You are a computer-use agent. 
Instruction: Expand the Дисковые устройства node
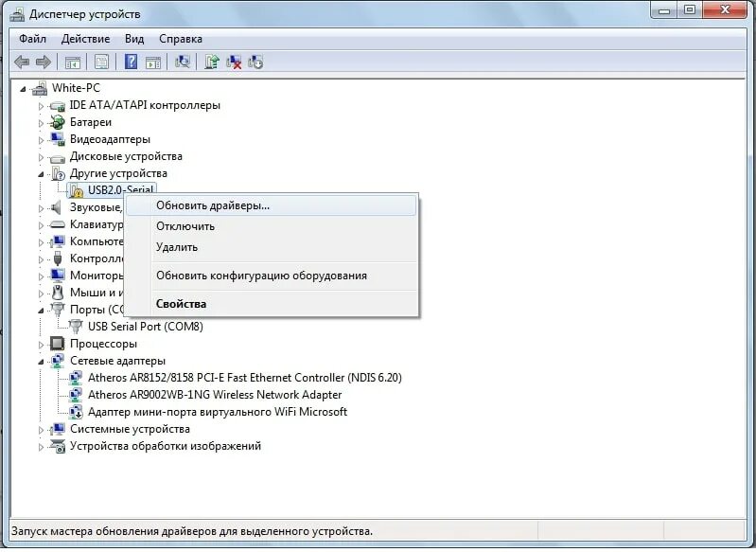pos(41,157)
